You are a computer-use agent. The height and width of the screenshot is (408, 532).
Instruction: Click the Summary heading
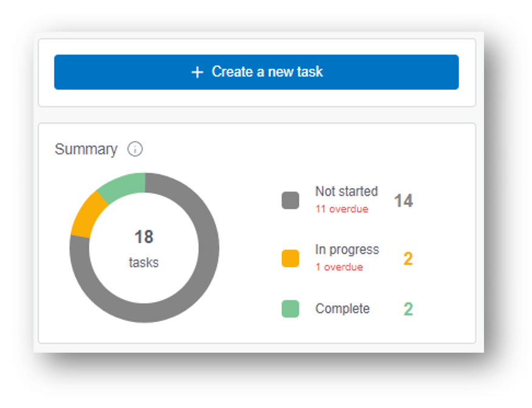coord(86,149)
